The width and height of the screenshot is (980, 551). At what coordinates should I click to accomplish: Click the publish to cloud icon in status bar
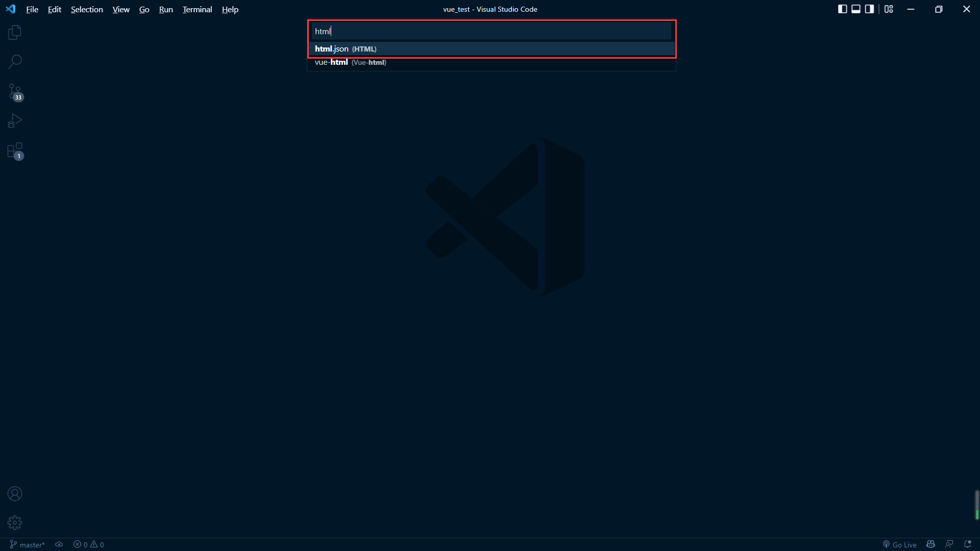pos(59,544)
